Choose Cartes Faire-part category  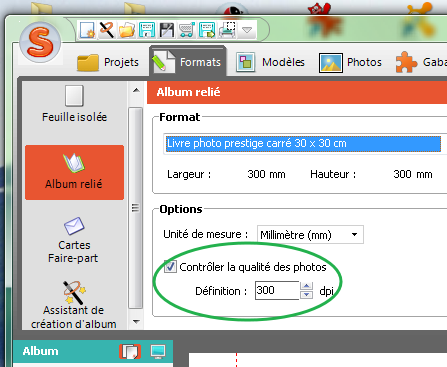[73, 240]
